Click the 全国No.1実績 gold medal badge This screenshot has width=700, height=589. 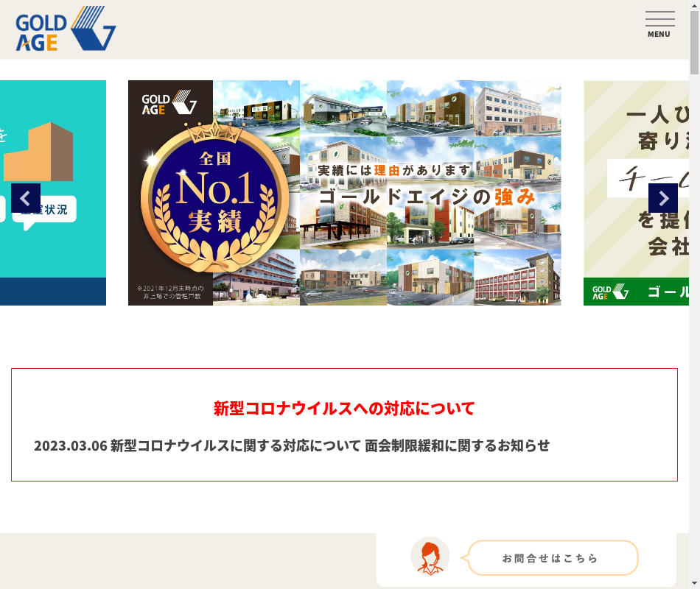214,195
